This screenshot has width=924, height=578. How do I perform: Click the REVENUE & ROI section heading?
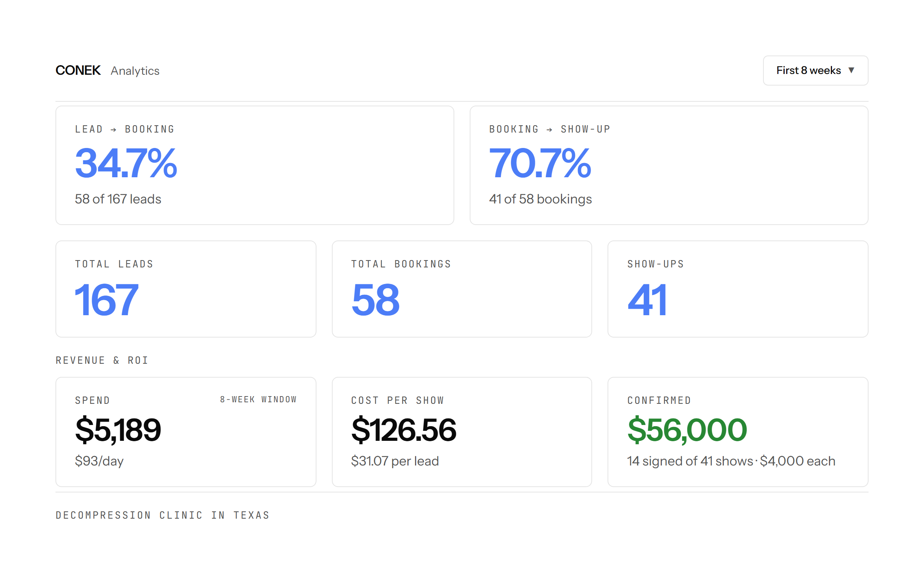click(102, 360)
